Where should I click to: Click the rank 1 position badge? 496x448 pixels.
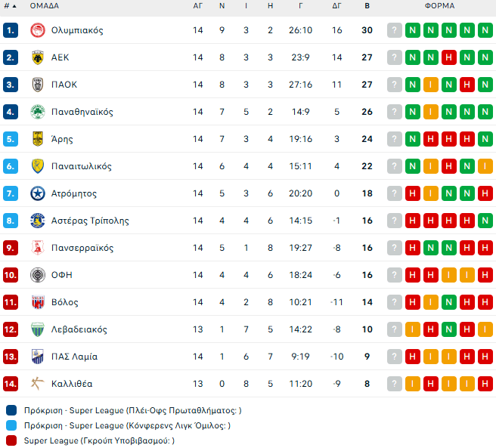coord(10,30)
